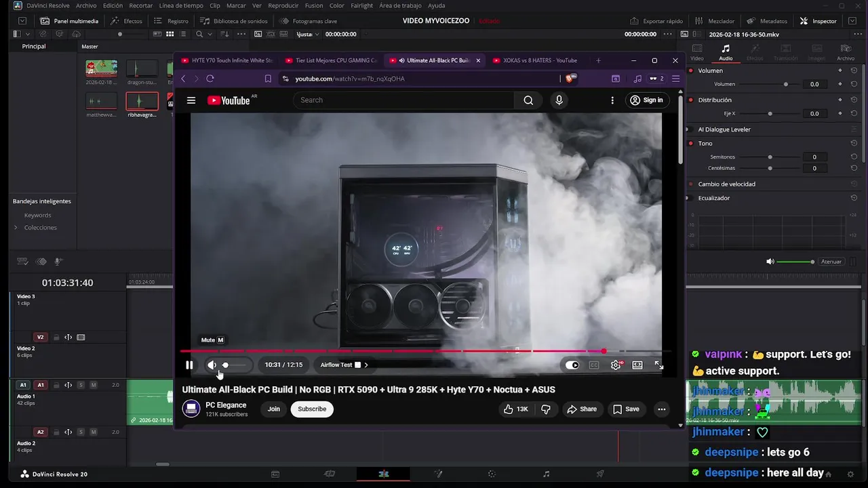Toggle the Tono section enable dot
This screenshot has height=488, width=868.
pos(691,143)
